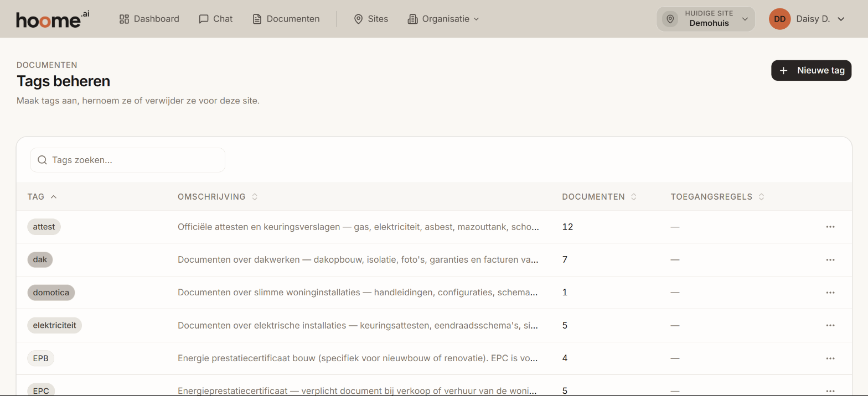Click the elektriciteit description about elektrische installaties
Screen dimensions: 868x396
click(358, 325)
